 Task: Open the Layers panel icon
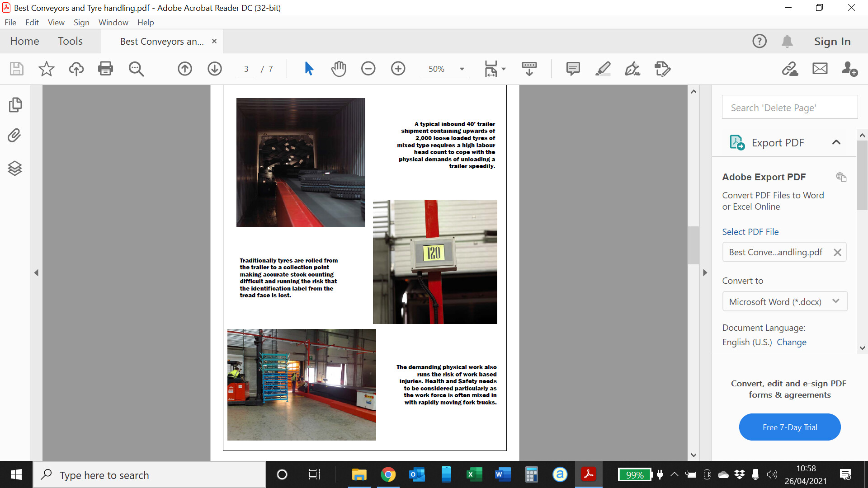coord(15,168)
